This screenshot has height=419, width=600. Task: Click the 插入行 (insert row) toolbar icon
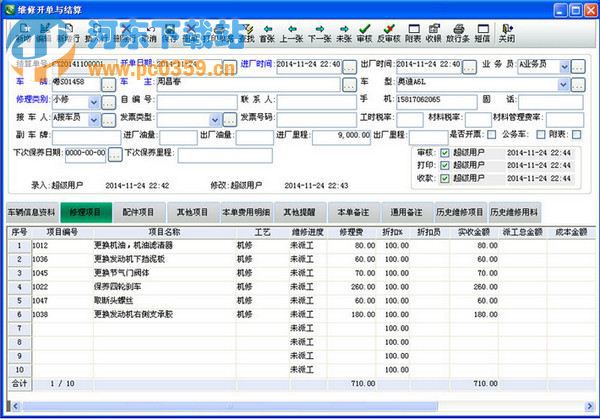[x=96, y=33]
